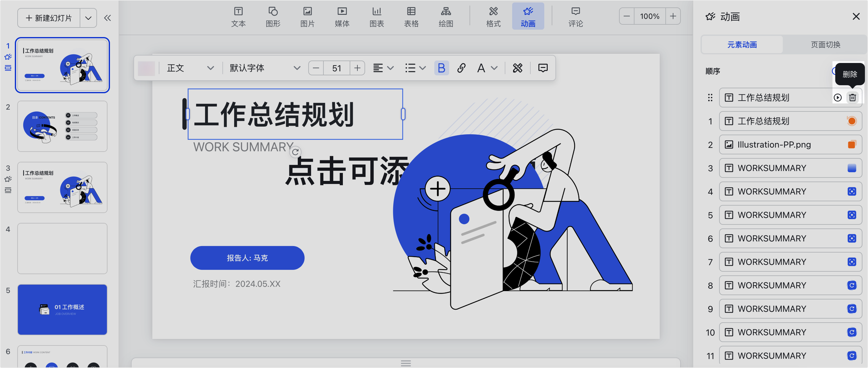The width and height of the screenshot is (868, 368).
Task: Toggle the 格式 format panel
Action: tap(493, 16)
